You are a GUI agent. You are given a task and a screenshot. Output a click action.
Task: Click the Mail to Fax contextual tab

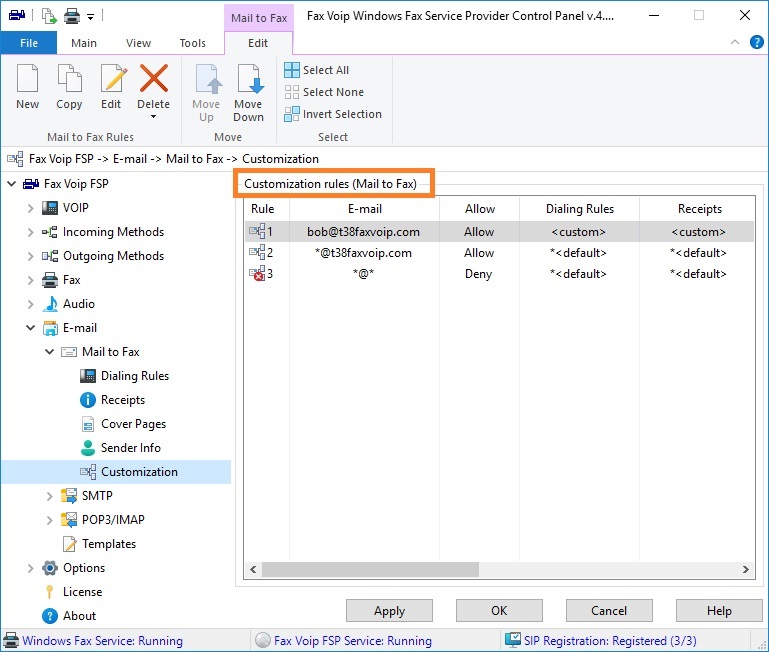[259, 18]
